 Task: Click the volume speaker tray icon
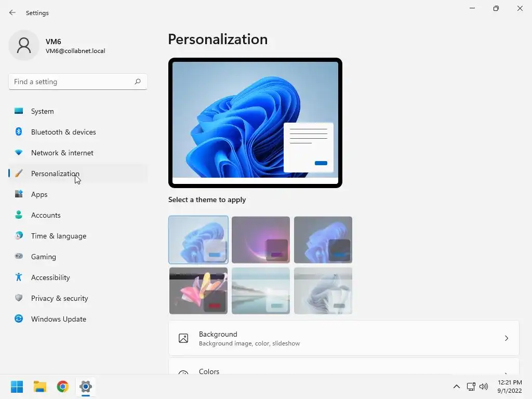484,387
